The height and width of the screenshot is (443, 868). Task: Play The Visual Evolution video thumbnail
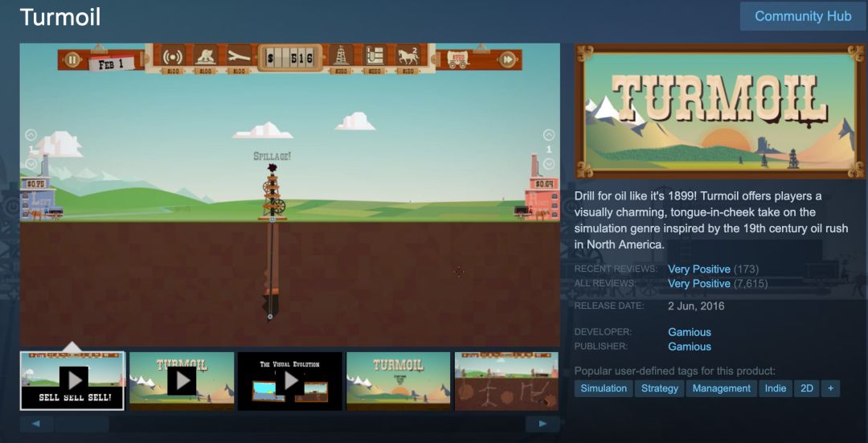click(x=290, y=381)
